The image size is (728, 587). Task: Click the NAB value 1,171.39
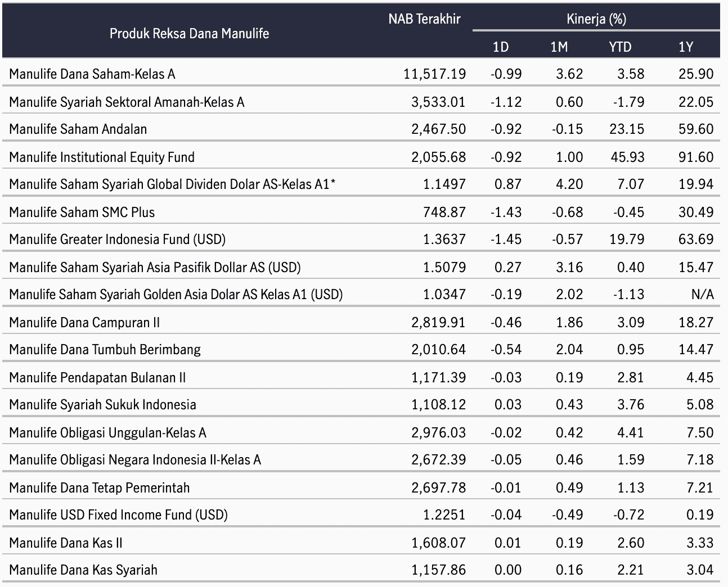(x=439, y=377)
